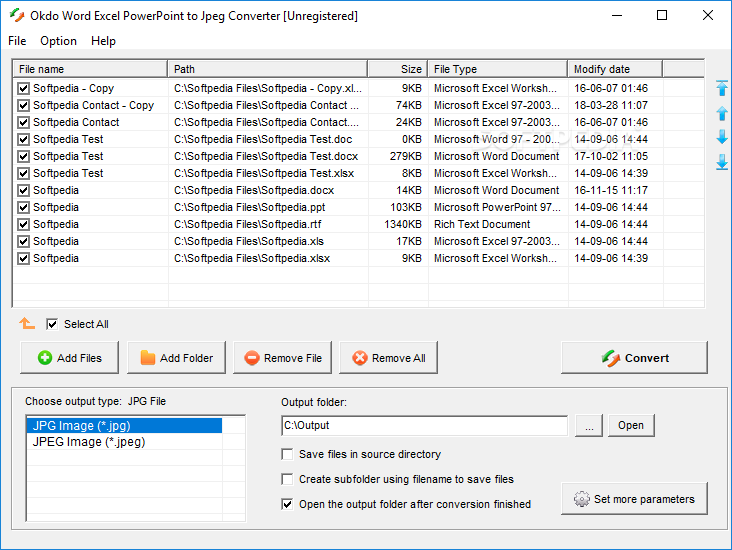This screenshot has height=550, width=732.
Task: Select JPEG Image (*.jpeg) output type
Action: (124, 442)
